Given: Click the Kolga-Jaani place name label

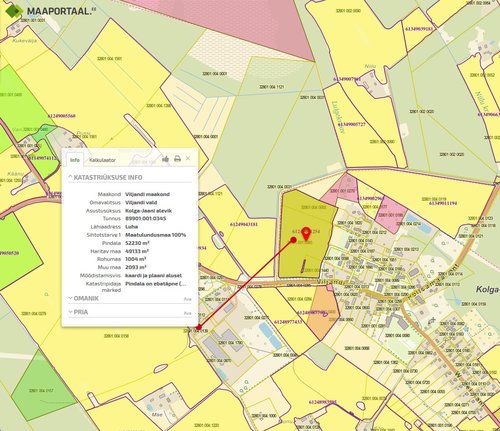Looking at the screenshot, I should coord(487,289).
